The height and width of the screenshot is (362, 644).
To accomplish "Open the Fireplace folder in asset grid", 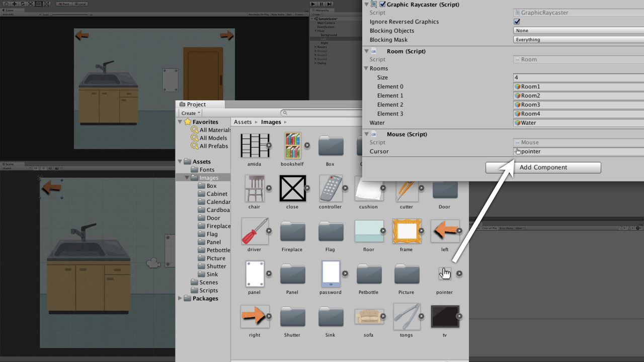I will [292, 231].
